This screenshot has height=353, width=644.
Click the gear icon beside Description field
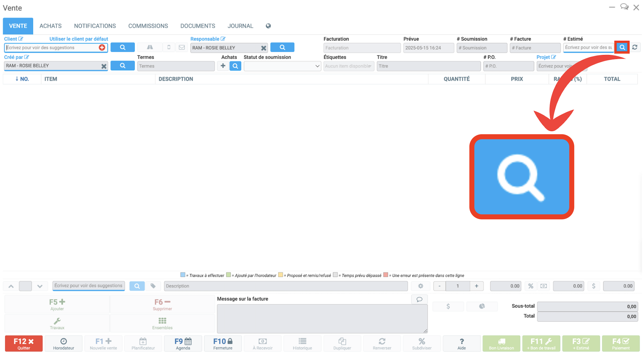pos(420,286)
